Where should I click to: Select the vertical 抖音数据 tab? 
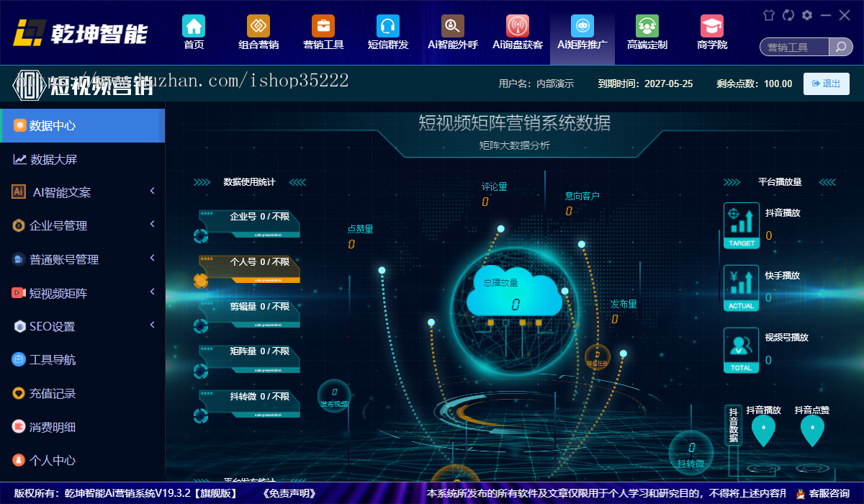pos(733,425)
